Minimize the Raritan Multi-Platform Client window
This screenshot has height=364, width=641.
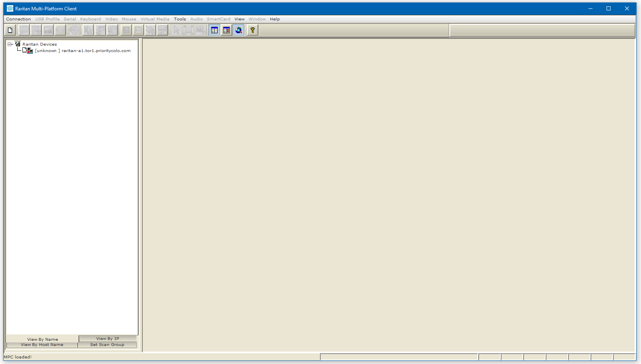point(590,8)
